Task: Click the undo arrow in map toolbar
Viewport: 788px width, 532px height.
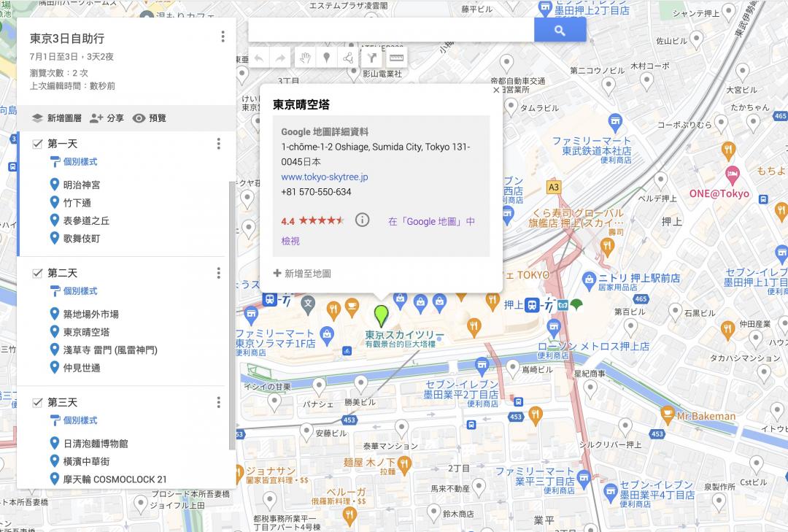Action: coord(258,58)
